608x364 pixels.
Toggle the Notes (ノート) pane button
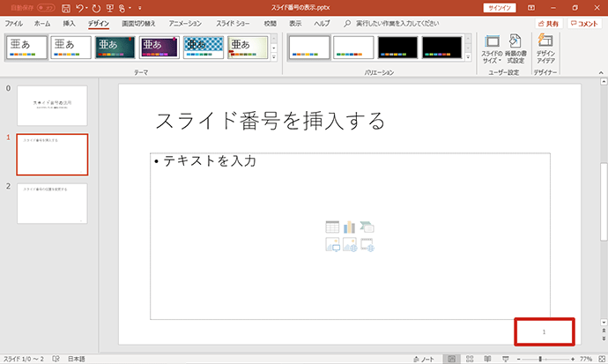pyautogui.click(x=424, y=359)
